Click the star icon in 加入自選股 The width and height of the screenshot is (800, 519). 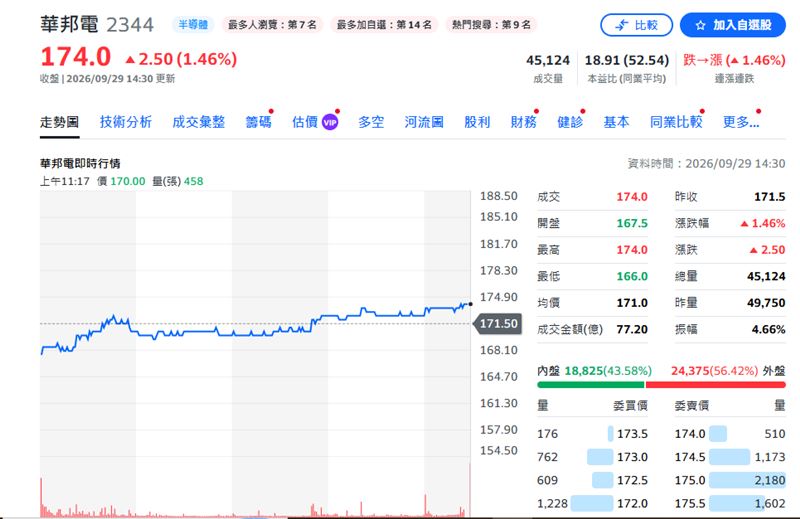[x=701, y=25]
